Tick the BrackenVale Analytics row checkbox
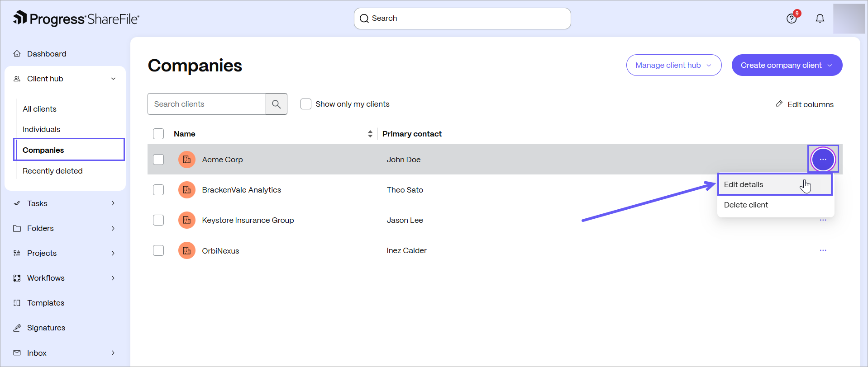Viewport: 868px width, 367px height. coord(158,190)
